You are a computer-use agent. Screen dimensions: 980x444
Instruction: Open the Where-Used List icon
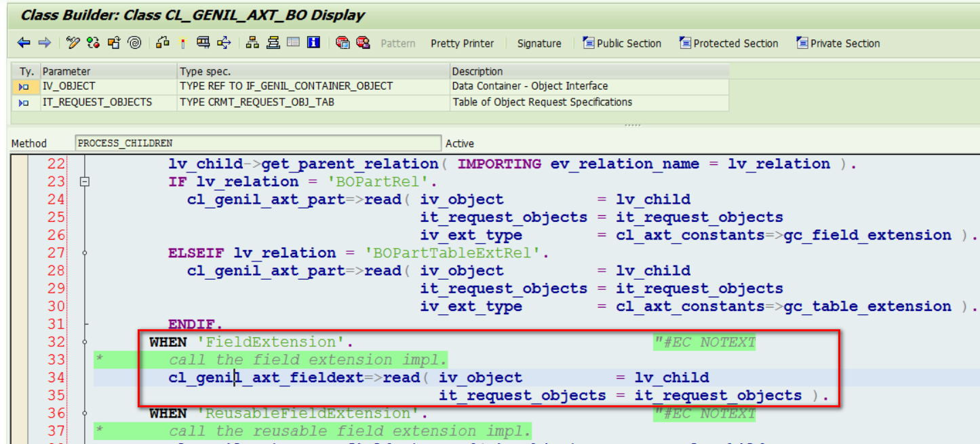coord(224,43)
